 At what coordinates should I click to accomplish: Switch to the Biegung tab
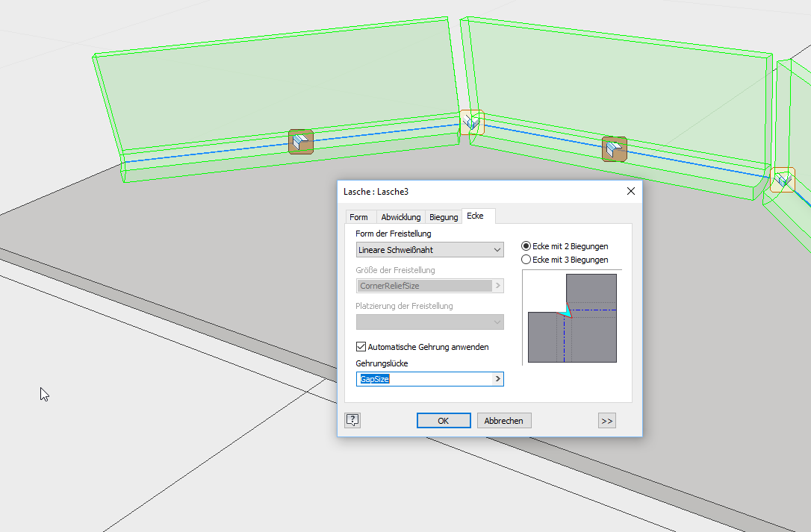pyautogui.click(x=444, y=217)
